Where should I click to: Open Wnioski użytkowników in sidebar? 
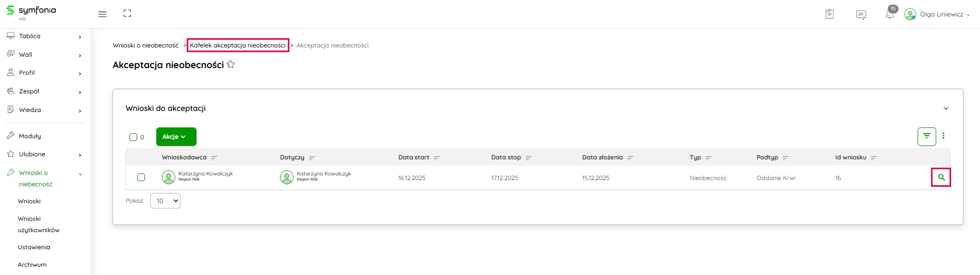(x=39, y=224)
